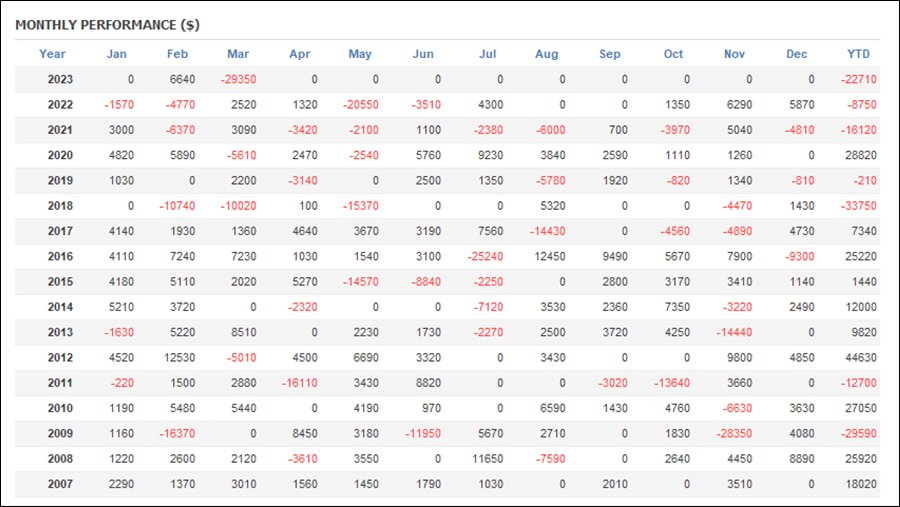Click the -33750 YTD value for 2018
The width and height of the screenshot is (900, 507).
[859, 206]
